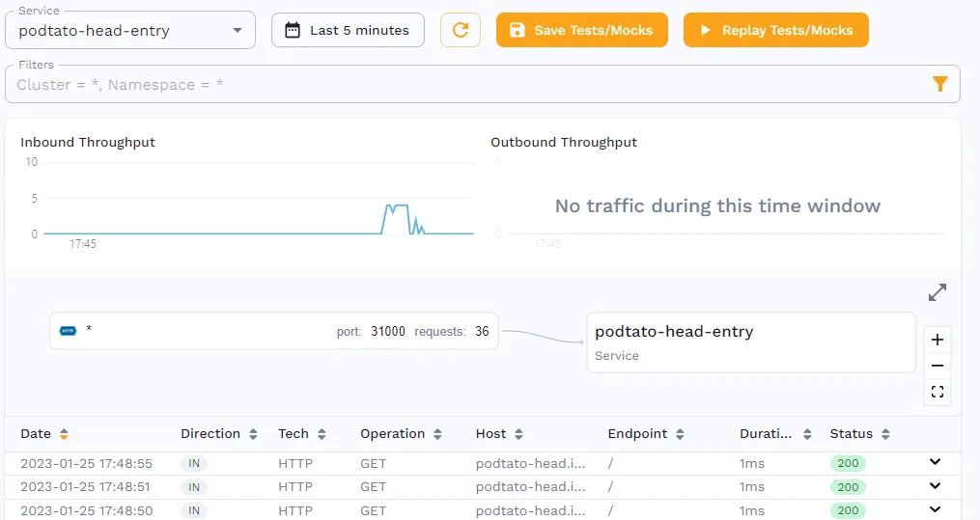Expand the 17:48:50 request row

(x=935, y=509)
